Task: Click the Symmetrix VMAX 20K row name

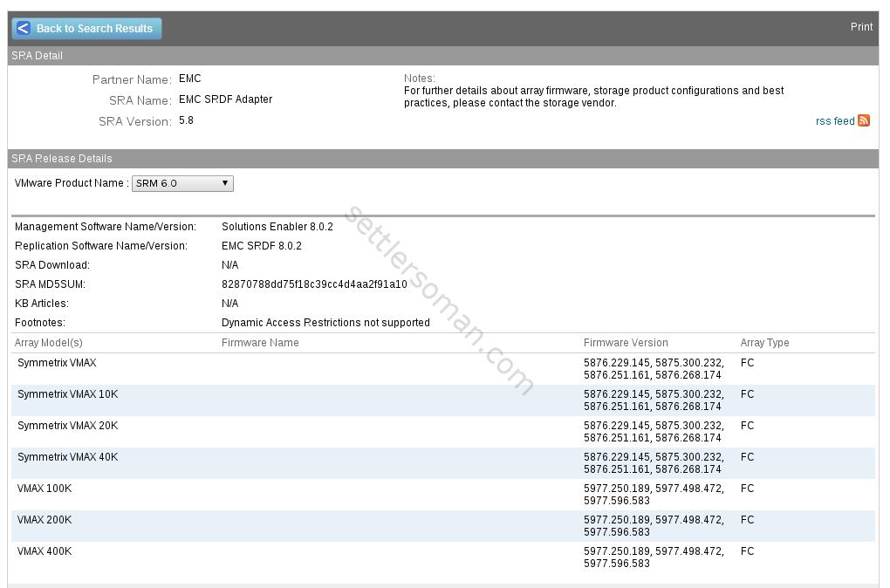Action: pos(67,426)
